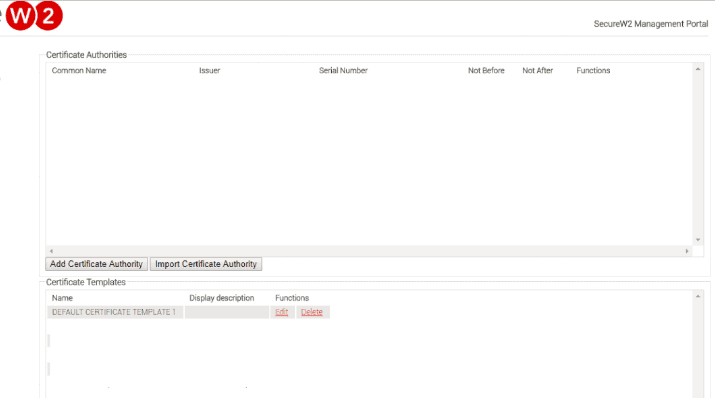Click the Not Before column header
Image resolution: width=715 pixels, height=398 pixels.
click(x=486, y=70)
